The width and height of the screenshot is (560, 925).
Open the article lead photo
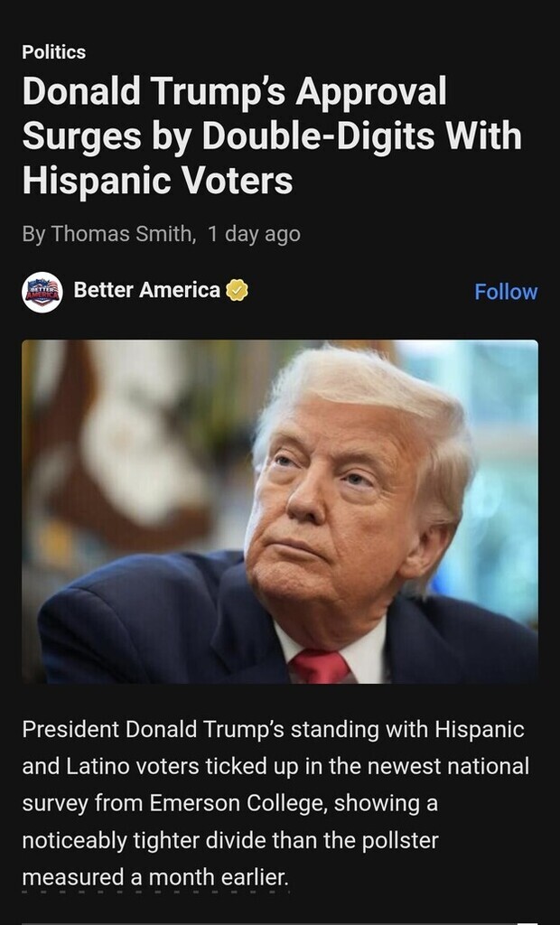280,511
